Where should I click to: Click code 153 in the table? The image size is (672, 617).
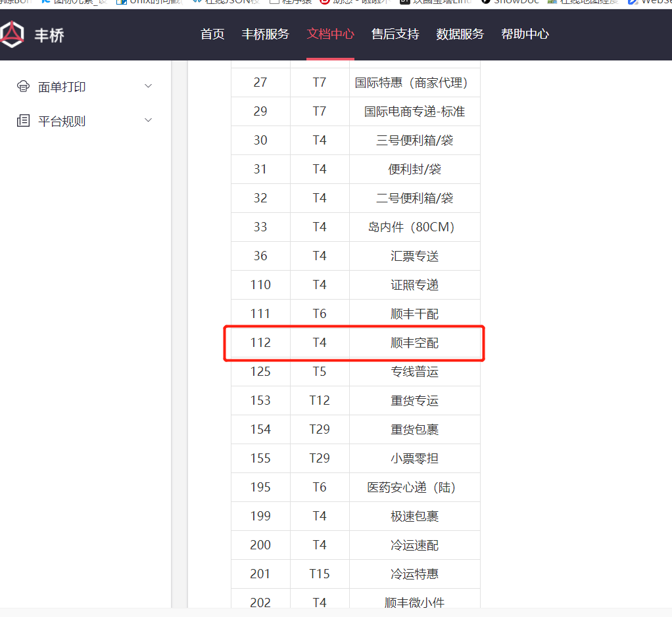pyautogui.click(x=260, y=400)
